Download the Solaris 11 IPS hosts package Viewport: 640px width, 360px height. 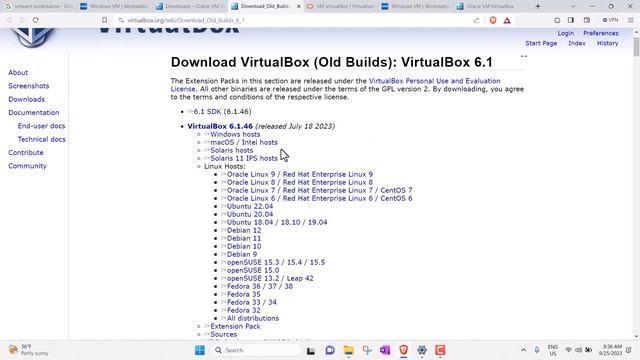coord(244,158)
